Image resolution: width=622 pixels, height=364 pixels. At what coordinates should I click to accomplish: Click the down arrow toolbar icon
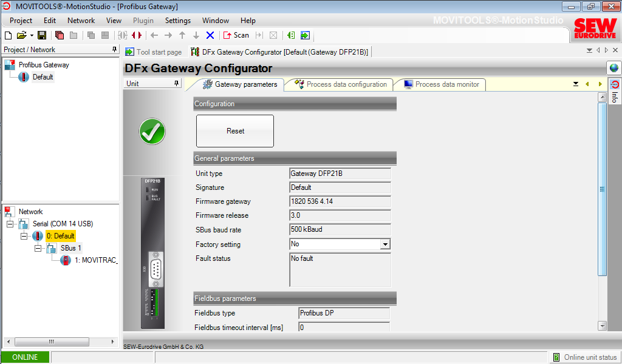196,35
